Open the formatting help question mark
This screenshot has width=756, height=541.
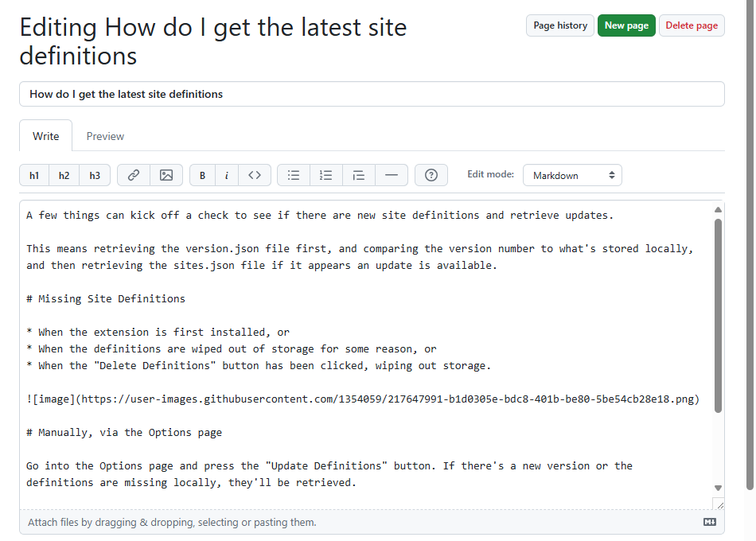[431, 175]
